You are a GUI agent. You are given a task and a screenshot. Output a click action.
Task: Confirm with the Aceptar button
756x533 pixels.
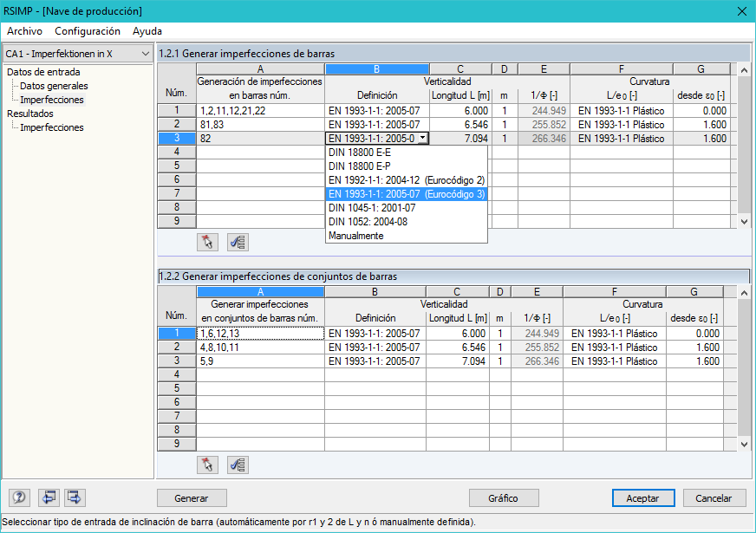tap(643, 497)
